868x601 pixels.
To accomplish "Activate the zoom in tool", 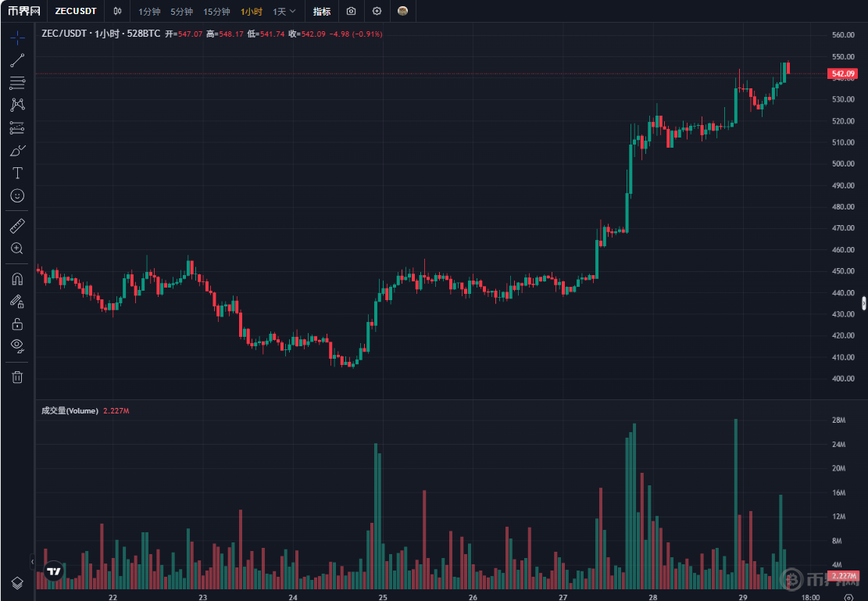I will pos(17,249).
